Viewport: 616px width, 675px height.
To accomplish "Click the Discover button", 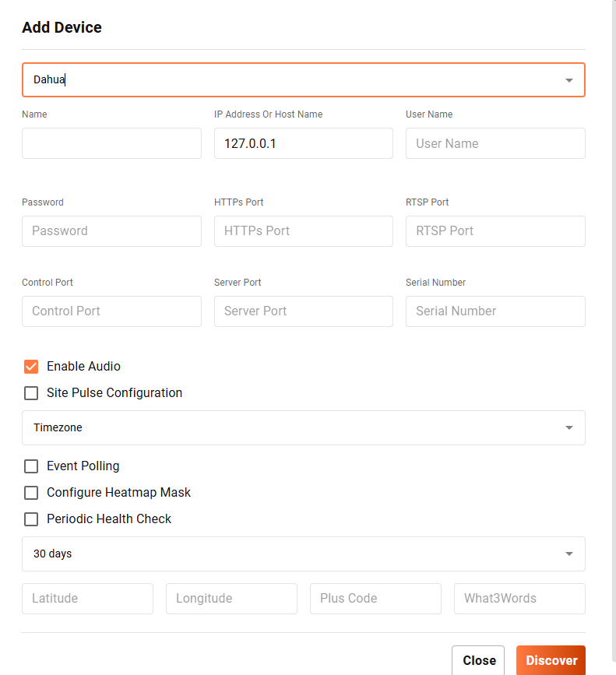I will pyautogui.click(x=551, y=660).
